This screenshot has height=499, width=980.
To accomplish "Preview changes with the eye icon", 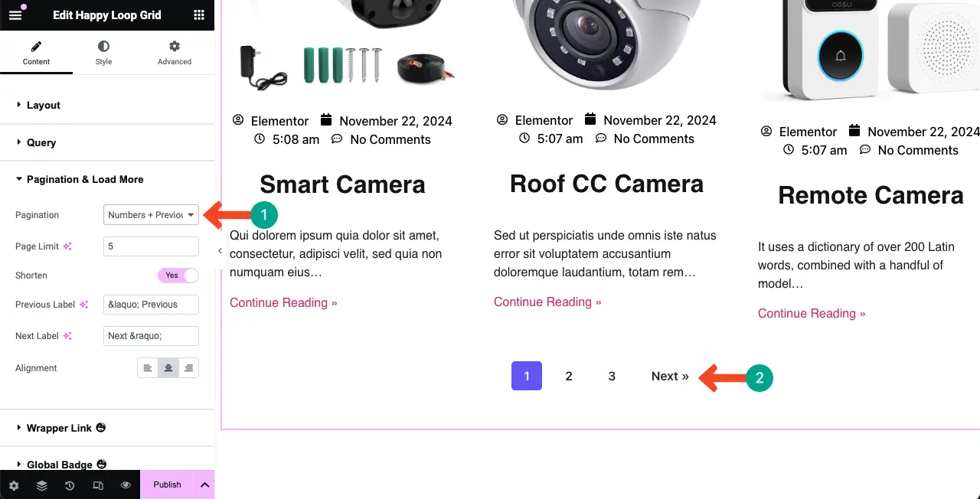I will pyautogui.click(x=126, y=485).
